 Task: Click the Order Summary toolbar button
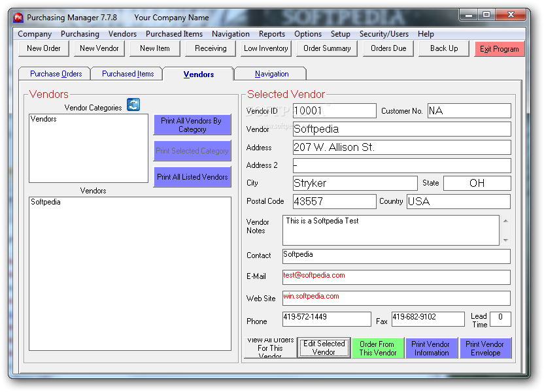coord(327,48)
